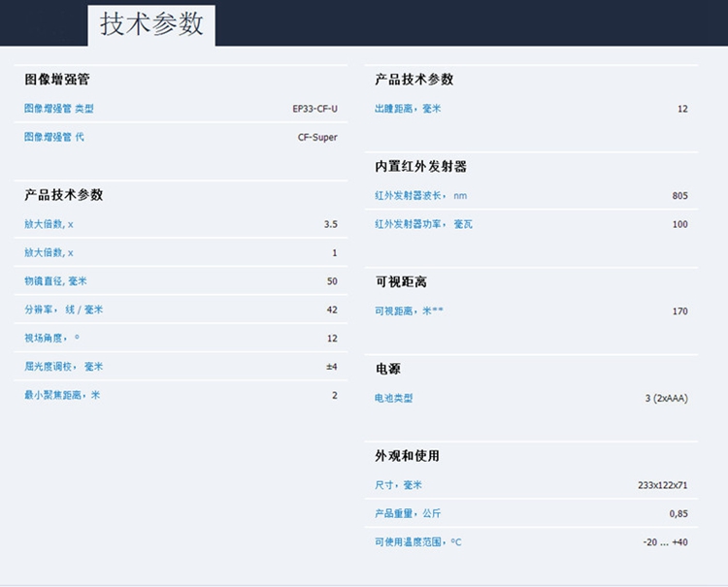Viewport: 728px width, 587px height.
Task: Click the CF-Super generation value
Action: 317,138
